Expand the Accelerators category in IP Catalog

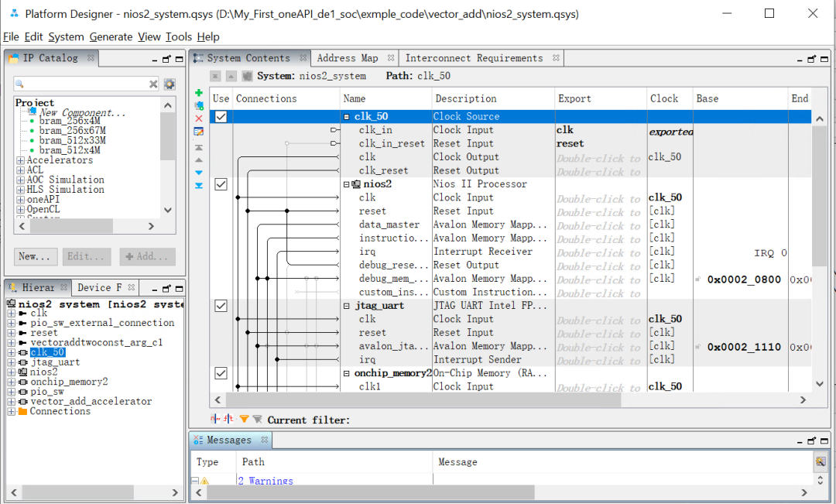click(x=20, y=160)
